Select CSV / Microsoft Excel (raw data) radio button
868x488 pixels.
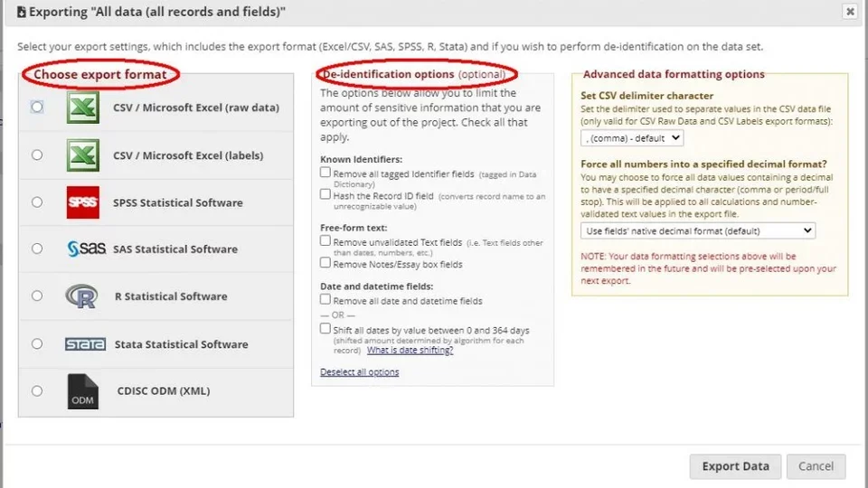(37, 108)
